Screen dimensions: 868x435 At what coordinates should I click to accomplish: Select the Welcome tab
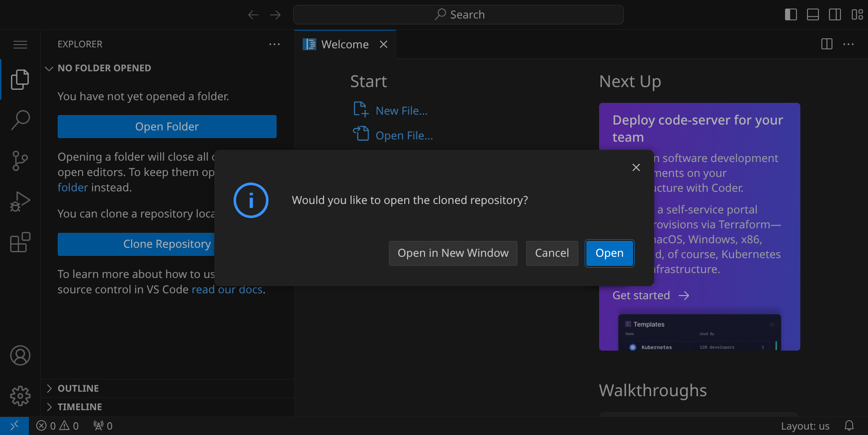click(345, 44)
